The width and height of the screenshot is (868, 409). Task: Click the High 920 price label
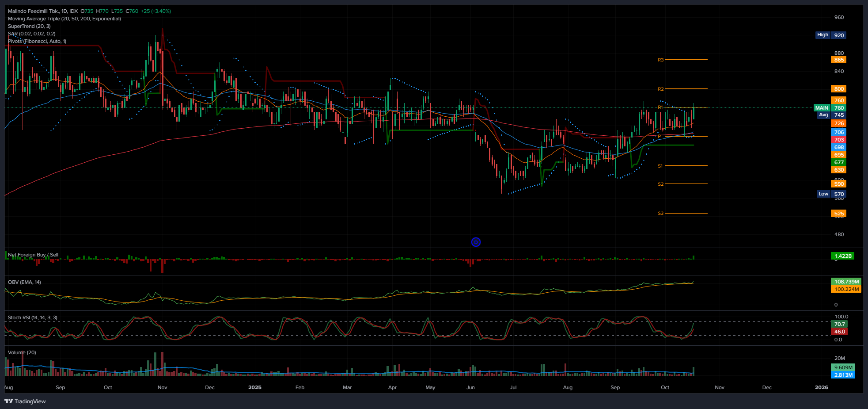pyautogui.click(x=830, y=35)
